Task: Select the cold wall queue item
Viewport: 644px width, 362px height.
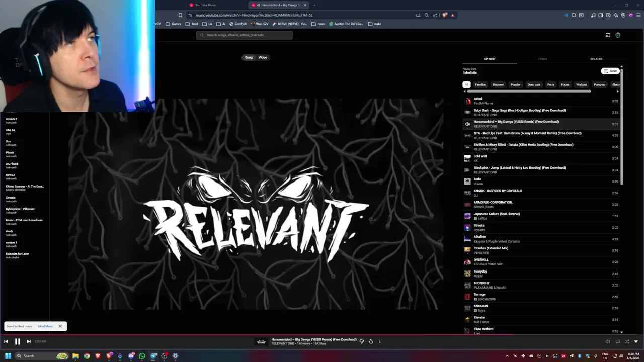Action: (x=541, y=158)
